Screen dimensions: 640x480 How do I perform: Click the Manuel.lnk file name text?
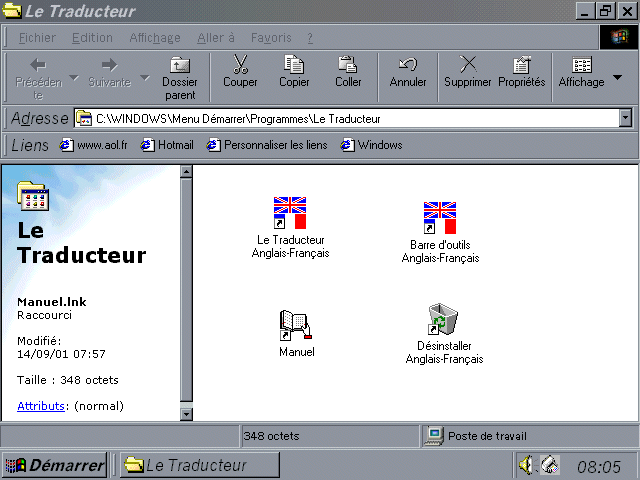(52, 302)
